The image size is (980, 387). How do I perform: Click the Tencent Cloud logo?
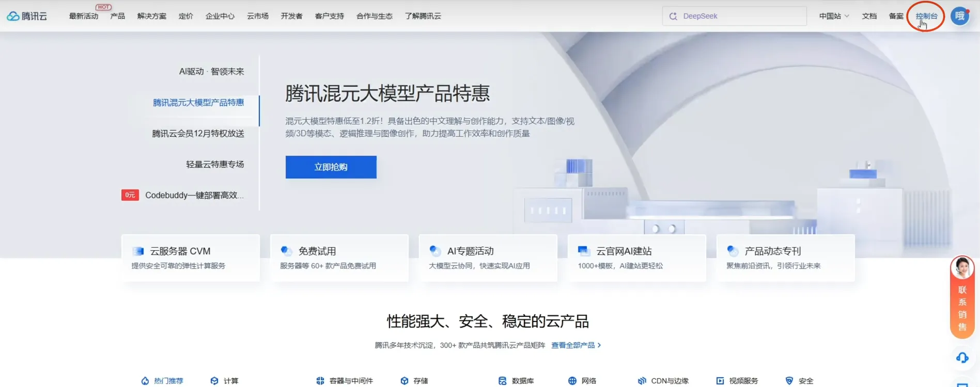(27, 16)
